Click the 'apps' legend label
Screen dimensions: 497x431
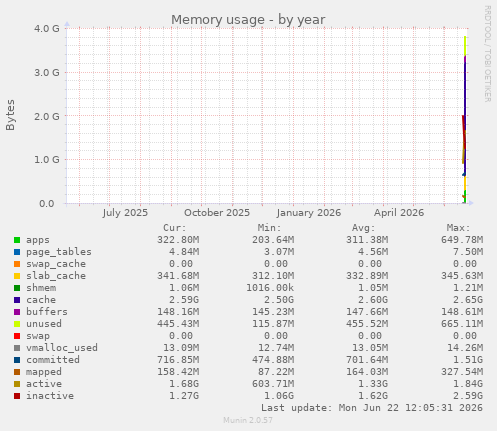pyautogui.click(x=38, y=240)
